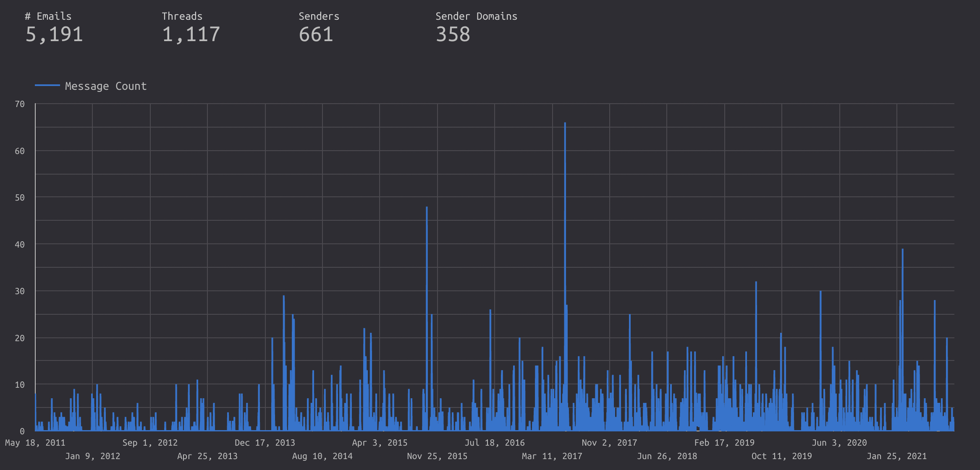The height and width of the screenshot is (470, 980).
Task: Click the tallest chart spike near 66
Action: click(x=565, y=126)
